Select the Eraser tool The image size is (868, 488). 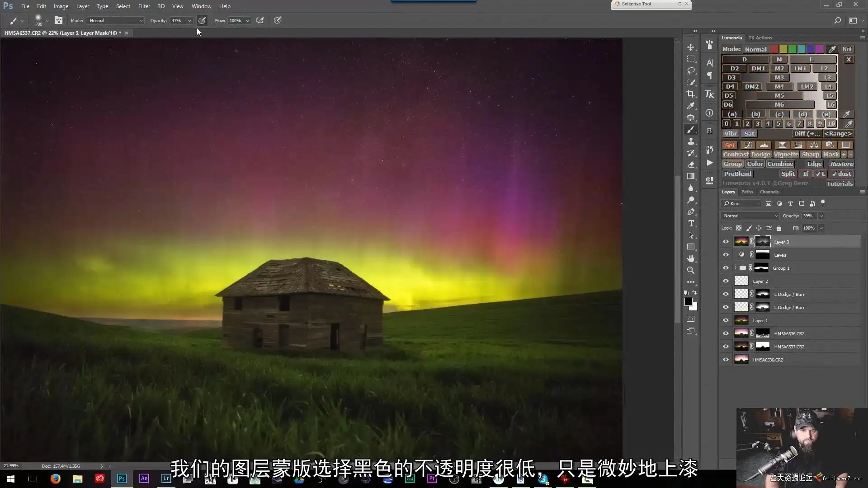pos(691,164)
